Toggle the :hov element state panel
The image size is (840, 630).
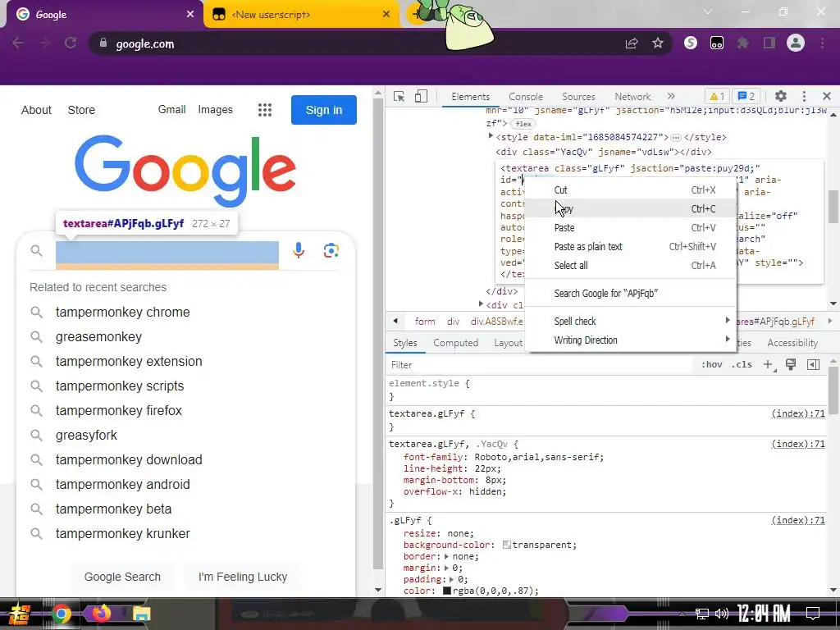(x=711, y=364)
